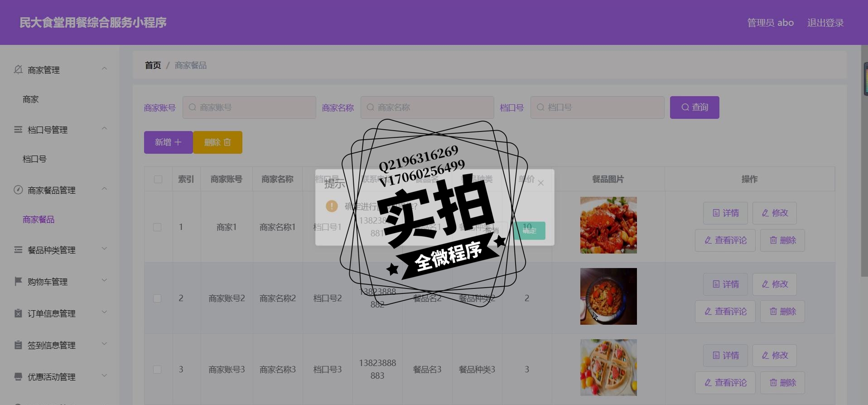Expand the 购物车管理 menu chevron
Image resolution: width=868 pixels, height=405 pixels.
pyautogui.click(x=104, y=280)
